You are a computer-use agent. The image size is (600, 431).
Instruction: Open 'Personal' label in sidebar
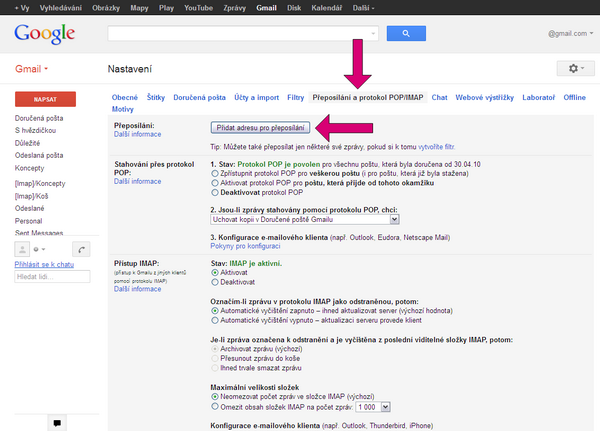click(28, 221)
